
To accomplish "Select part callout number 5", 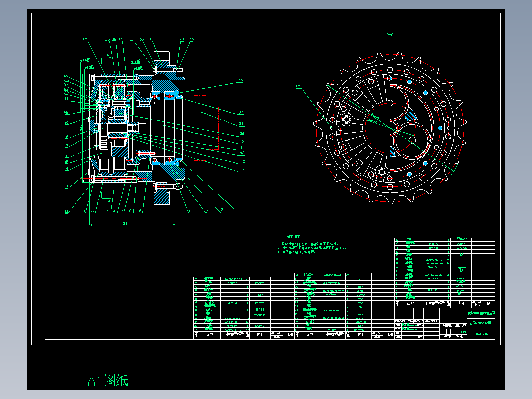I will coord(141,211).
